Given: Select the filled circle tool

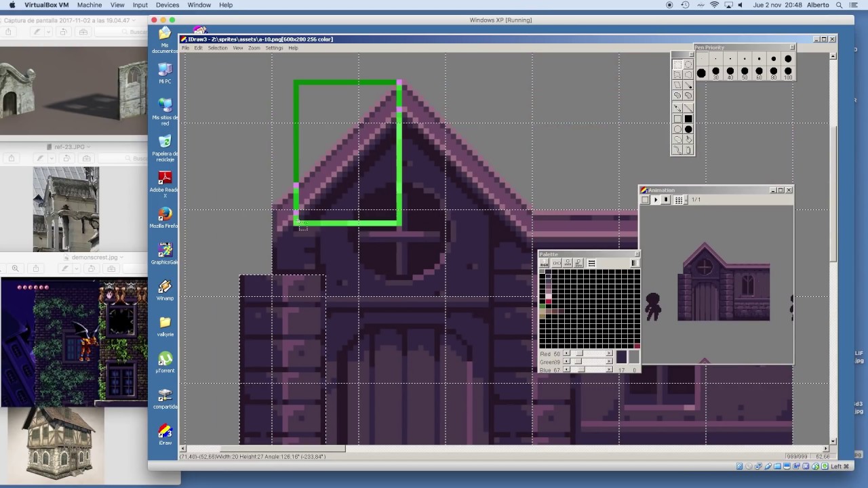Looking at the screenshot, I should [688, 129].
